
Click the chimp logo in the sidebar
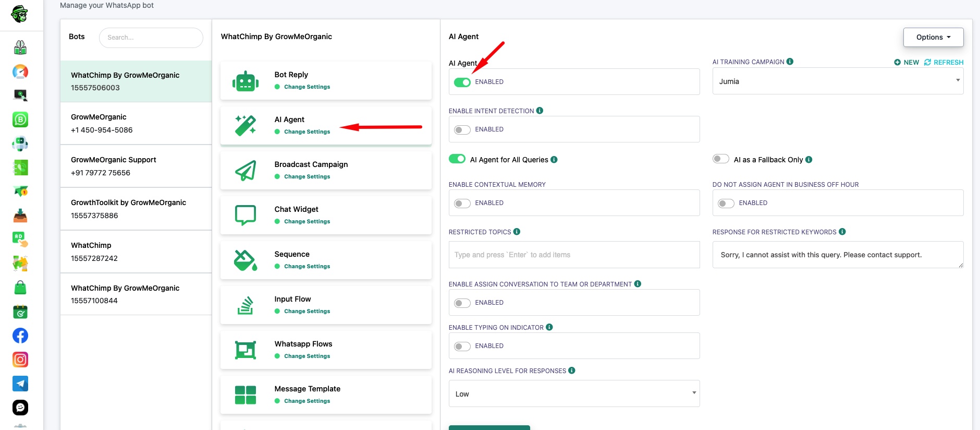pos(20,14)
